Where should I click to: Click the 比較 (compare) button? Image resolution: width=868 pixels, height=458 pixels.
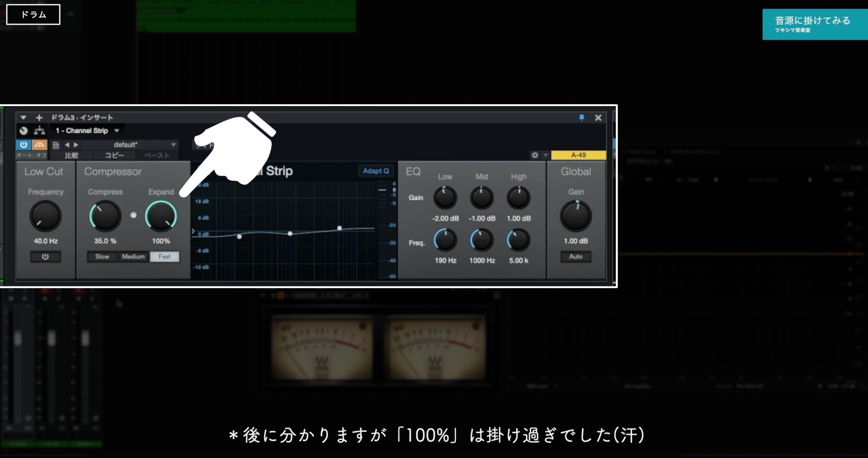(71, 155)
